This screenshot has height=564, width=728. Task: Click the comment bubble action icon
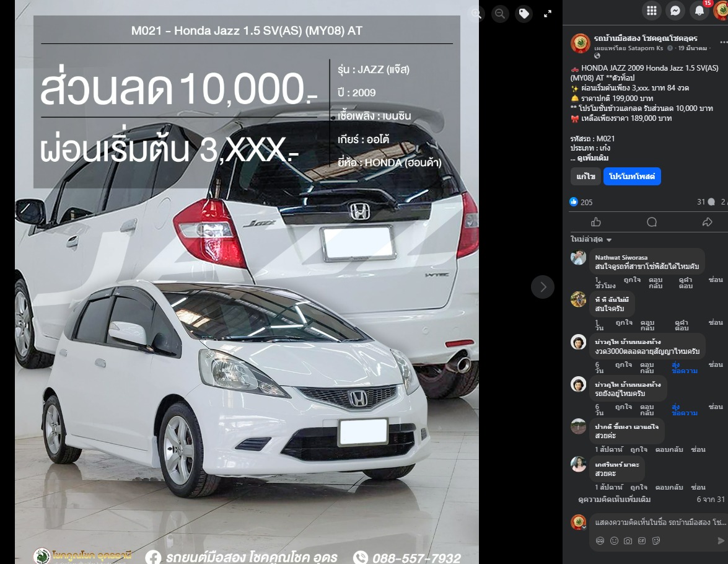coord(652,222)
